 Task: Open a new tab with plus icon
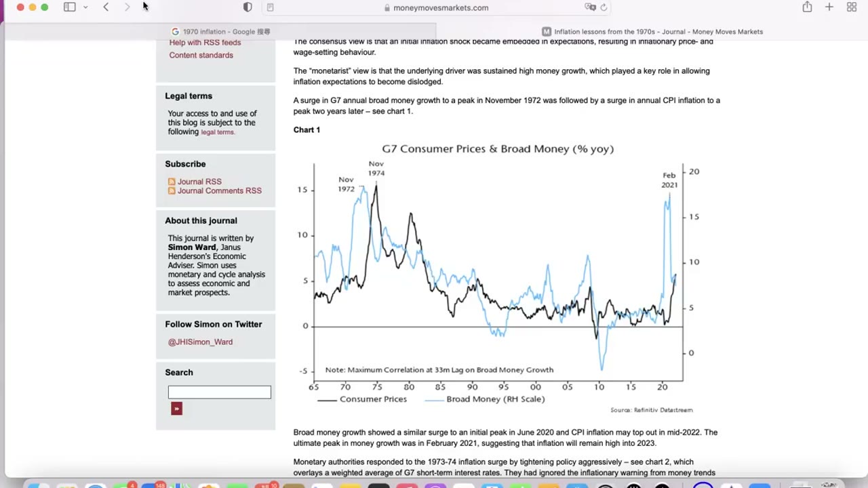coord(829,7)
